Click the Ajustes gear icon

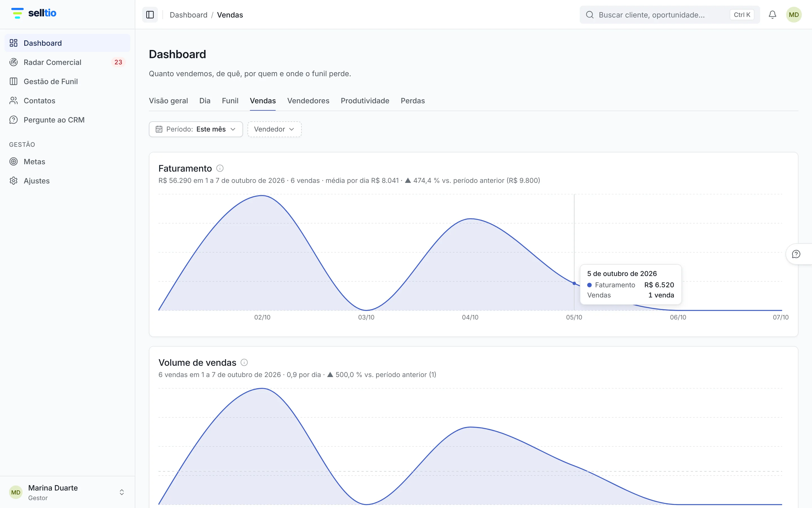click(14, 181)
